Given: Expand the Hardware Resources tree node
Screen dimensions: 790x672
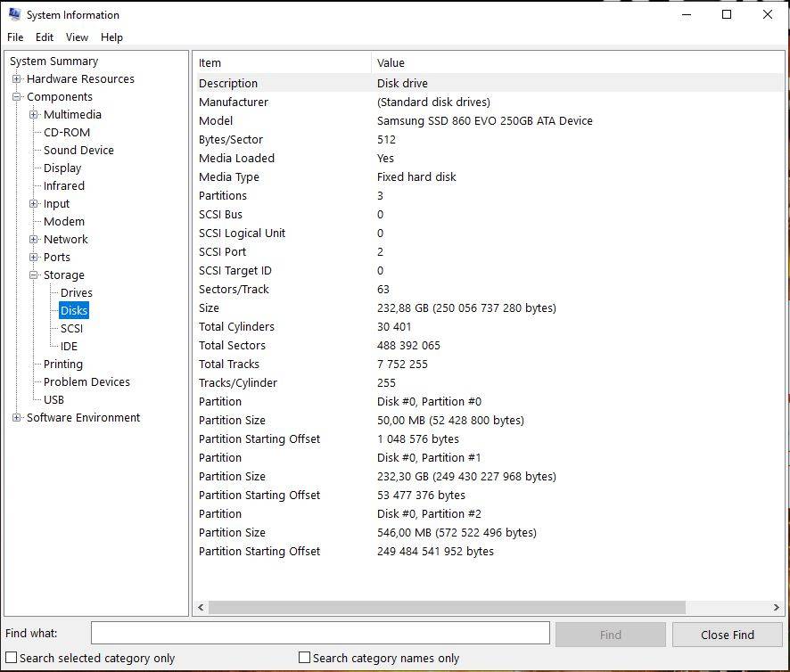Looking at the screenshot, I should click(15, 78).
